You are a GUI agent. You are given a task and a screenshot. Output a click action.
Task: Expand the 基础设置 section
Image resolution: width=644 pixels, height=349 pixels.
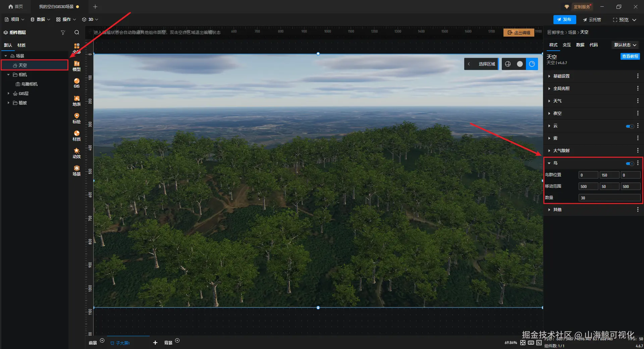[x=549, y=76]
